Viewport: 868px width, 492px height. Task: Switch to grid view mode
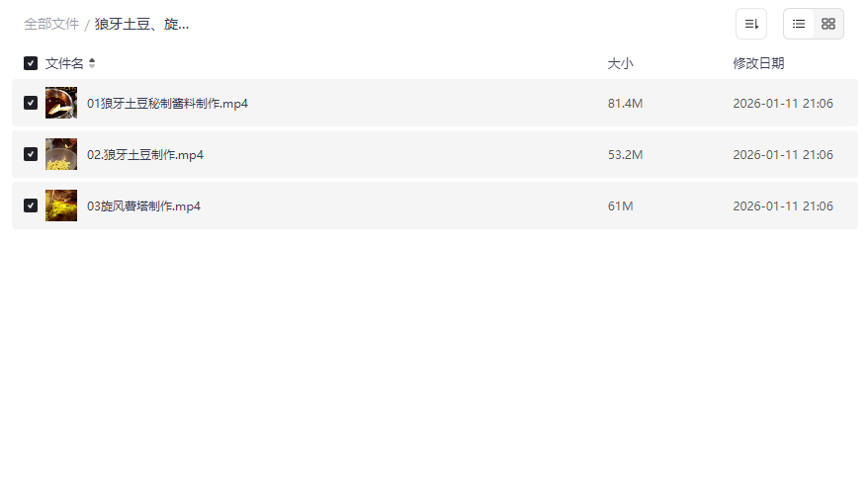click(x=828, y=24)
